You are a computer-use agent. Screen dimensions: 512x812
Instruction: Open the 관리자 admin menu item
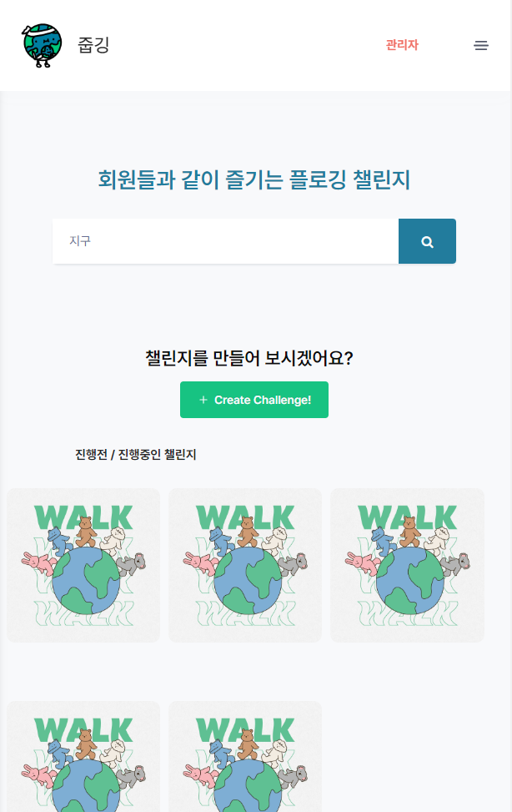[402, 45]
